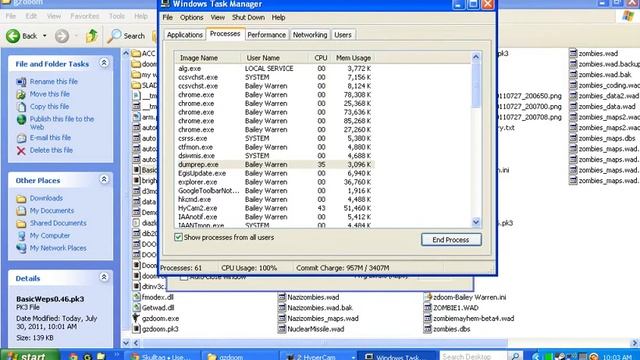The image size is (640, 360).
Task: Click the Back arrow icon in Explorer
Action: pyautogui.click(x=13, y=36)
